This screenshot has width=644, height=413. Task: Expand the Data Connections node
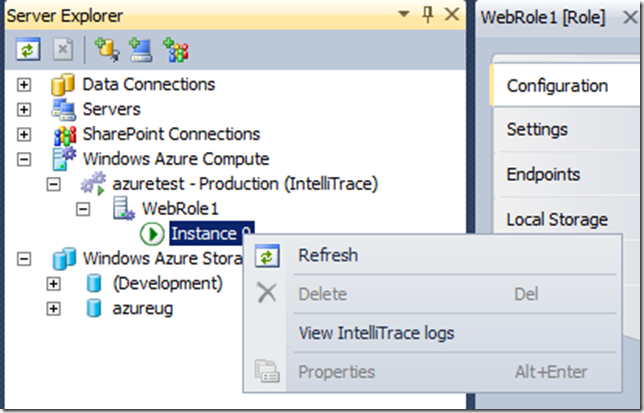click(25, 85)
